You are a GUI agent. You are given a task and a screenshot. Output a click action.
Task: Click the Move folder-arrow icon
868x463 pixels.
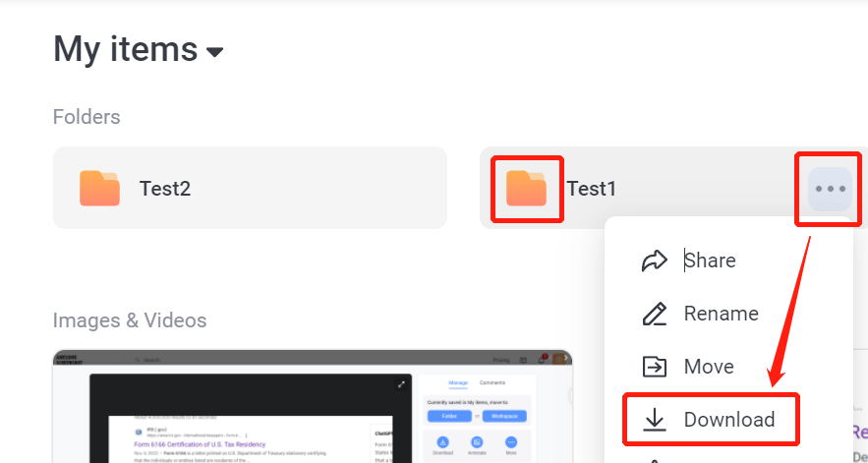click(x=655, y=367)
